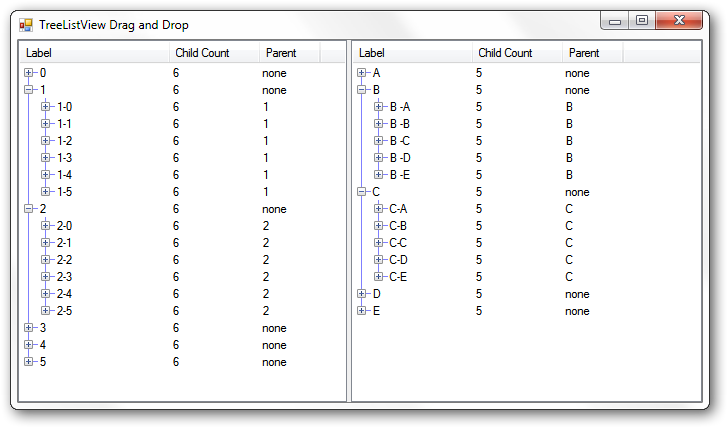Viewport: 728px width, 428px height.
Task: Collapse node 2 in left tree
Action: 29,208
